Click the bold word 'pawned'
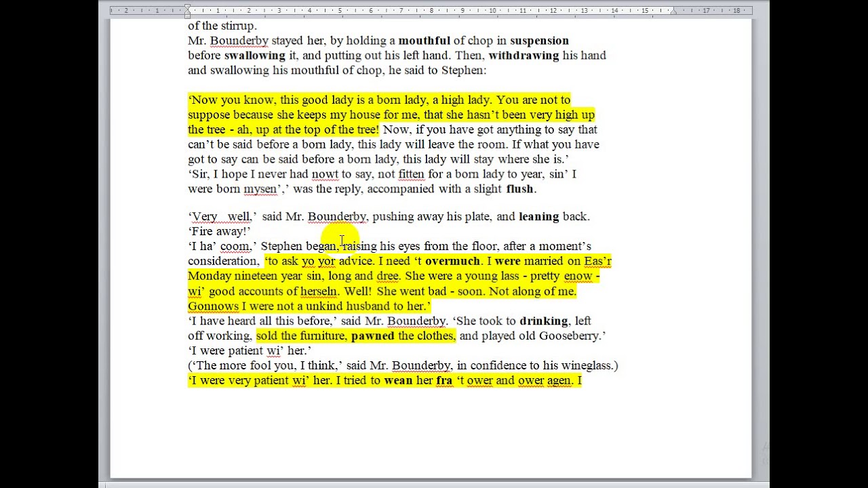 tap(372, 336)
